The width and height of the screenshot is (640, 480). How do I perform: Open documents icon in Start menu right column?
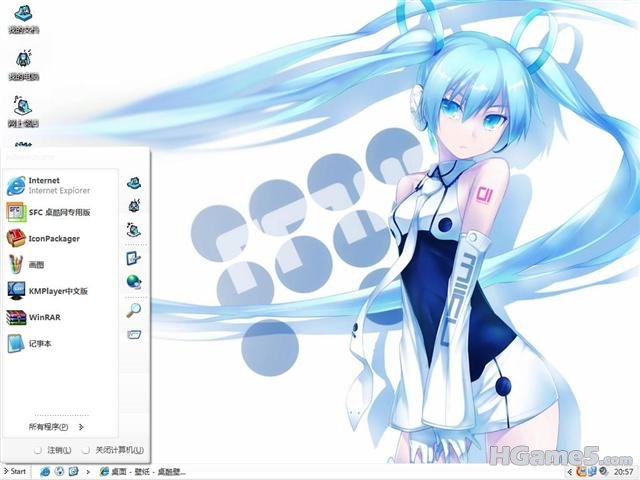[x=134, y=183]
